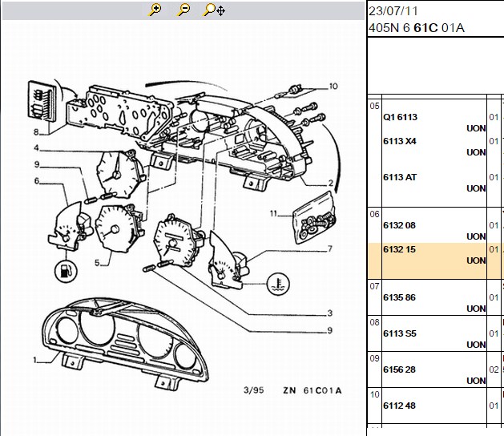Viewport: 504px width, 436px height.
Task: Click row index 05 in parts table
Action: pyautogui.click(x=374, y=106)
